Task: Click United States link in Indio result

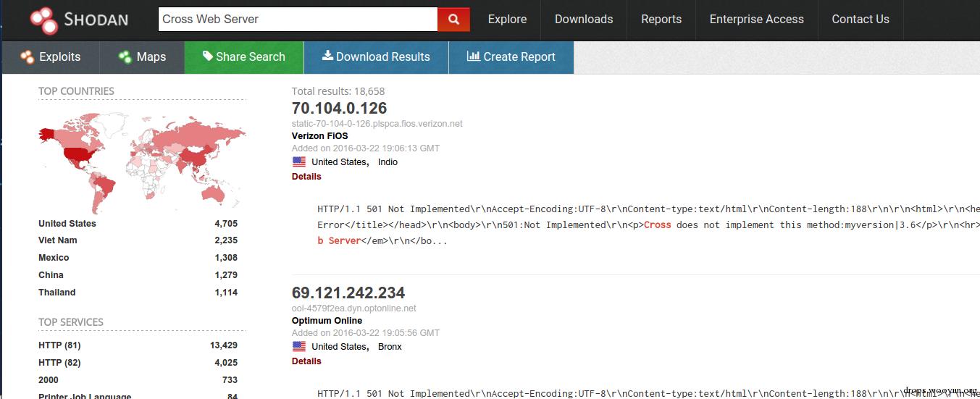Action: (x=340, y=162)
